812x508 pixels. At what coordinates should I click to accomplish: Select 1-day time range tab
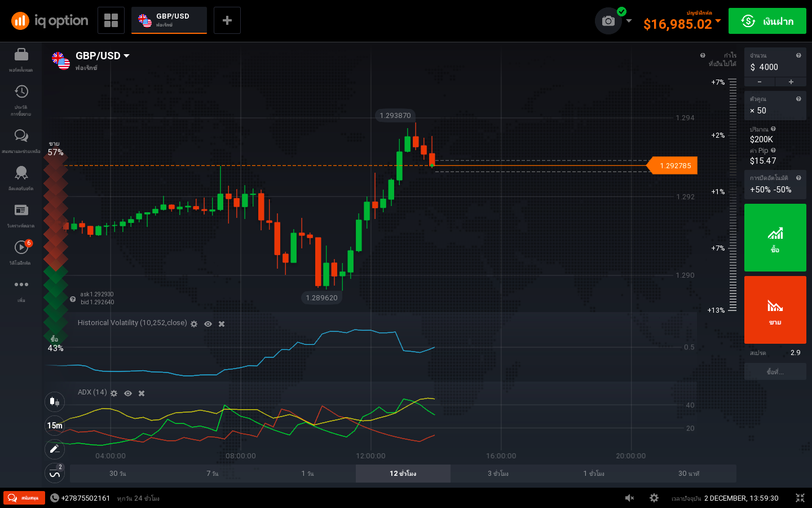pos(308,474)
